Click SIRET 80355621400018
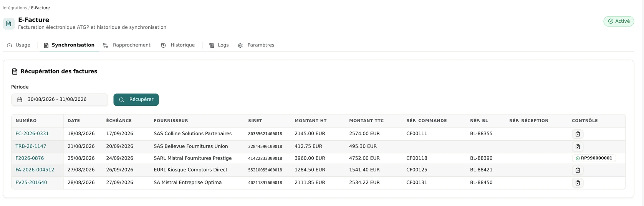Screen dimensions: 644x206 tap(265, 134)
